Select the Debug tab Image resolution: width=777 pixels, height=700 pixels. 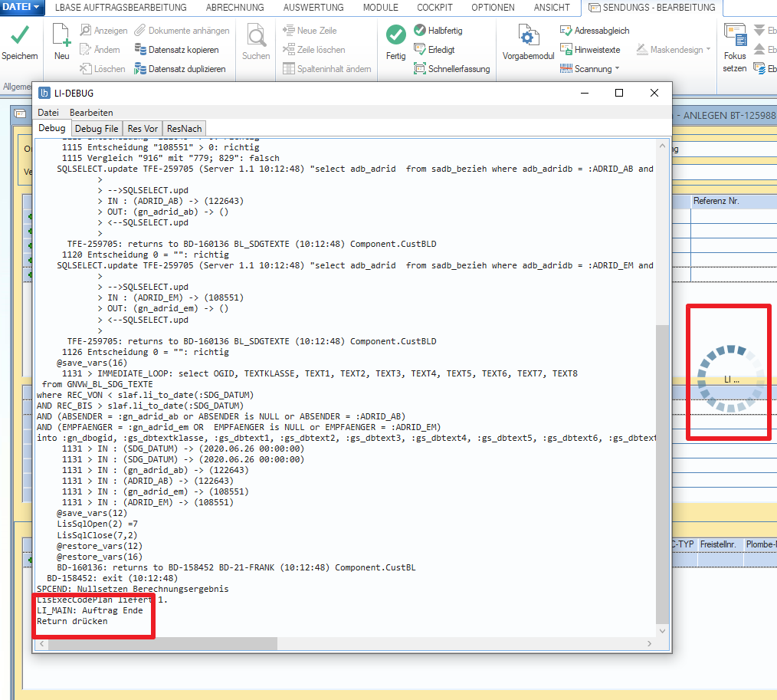click(x=51, y=128)
